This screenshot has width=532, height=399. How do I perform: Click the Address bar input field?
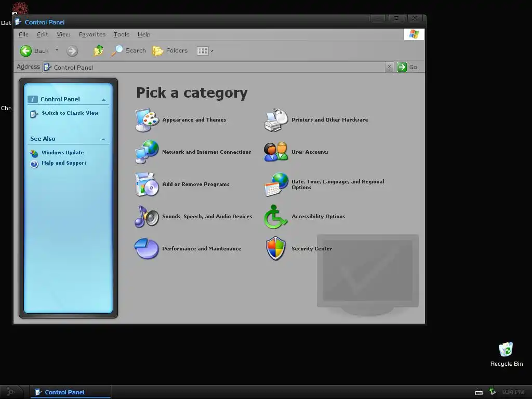218,67
